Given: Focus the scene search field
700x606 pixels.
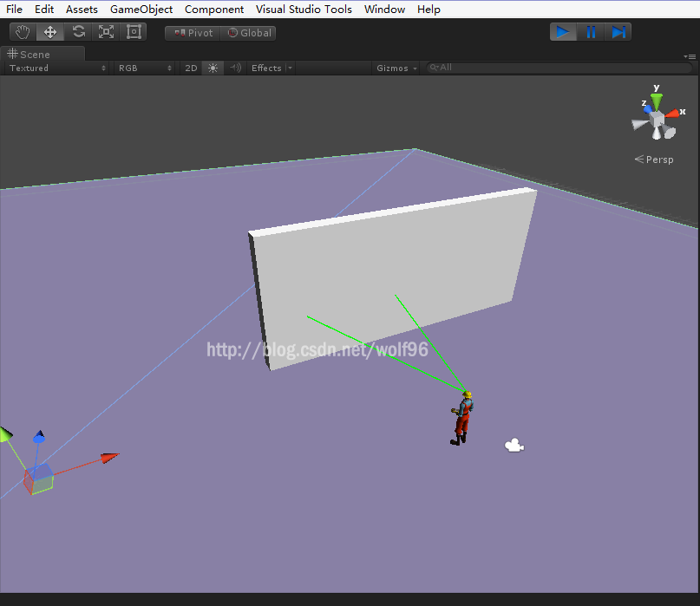Looking at the screenshot, I should 559,68.
